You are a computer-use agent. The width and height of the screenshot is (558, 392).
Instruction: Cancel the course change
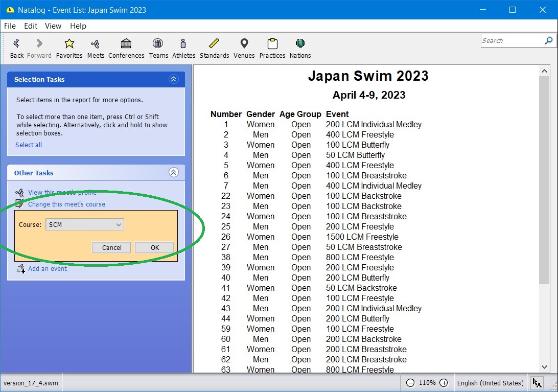click(x=111, y=247)
